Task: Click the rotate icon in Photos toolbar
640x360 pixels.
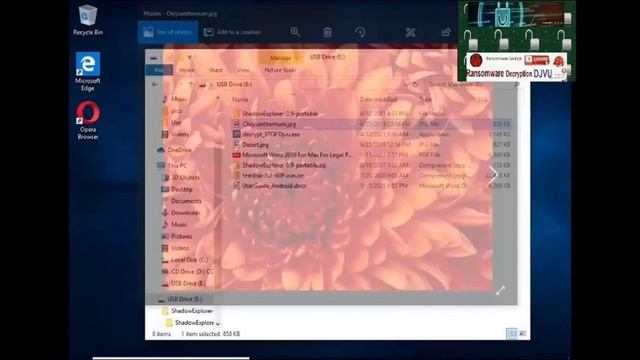Action: (x=360, y=32)
